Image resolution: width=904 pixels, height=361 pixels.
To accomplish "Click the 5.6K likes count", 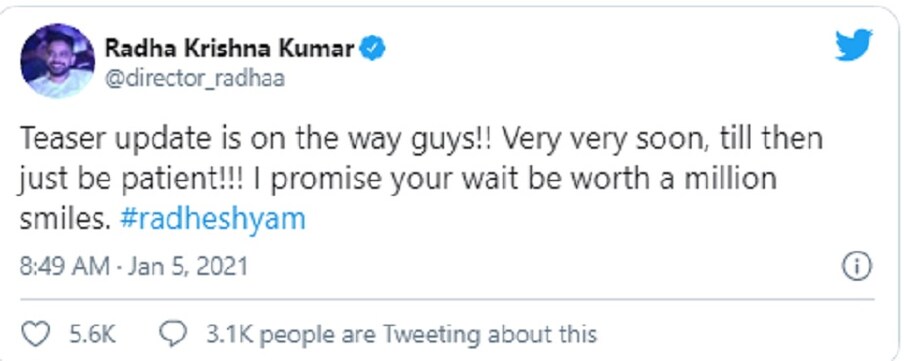I will [93, 334].
